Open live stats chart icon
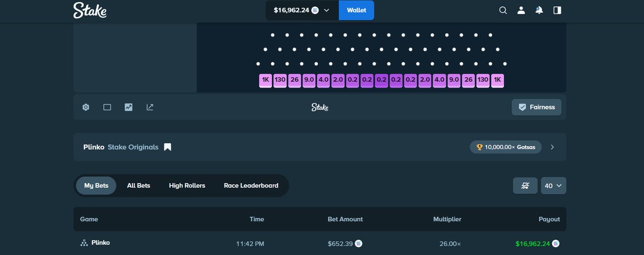Viewport: 644px width, 255px height. pos(128,107)
